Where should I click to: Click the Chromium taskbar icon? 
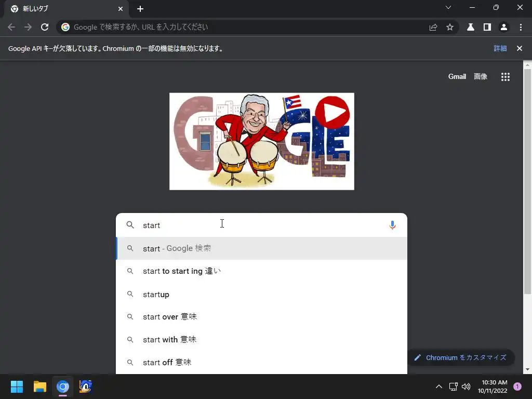[63, 387]
